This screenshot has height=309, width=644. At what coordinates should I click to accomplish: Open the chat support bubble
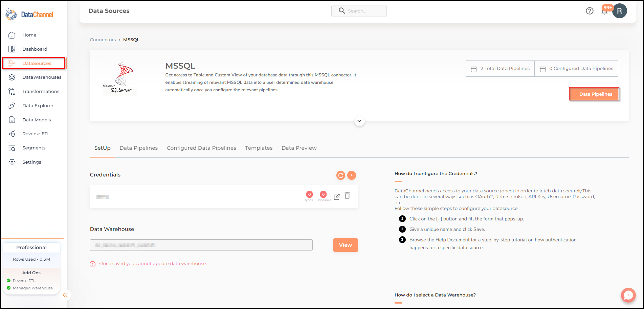[x=628, y=295]
